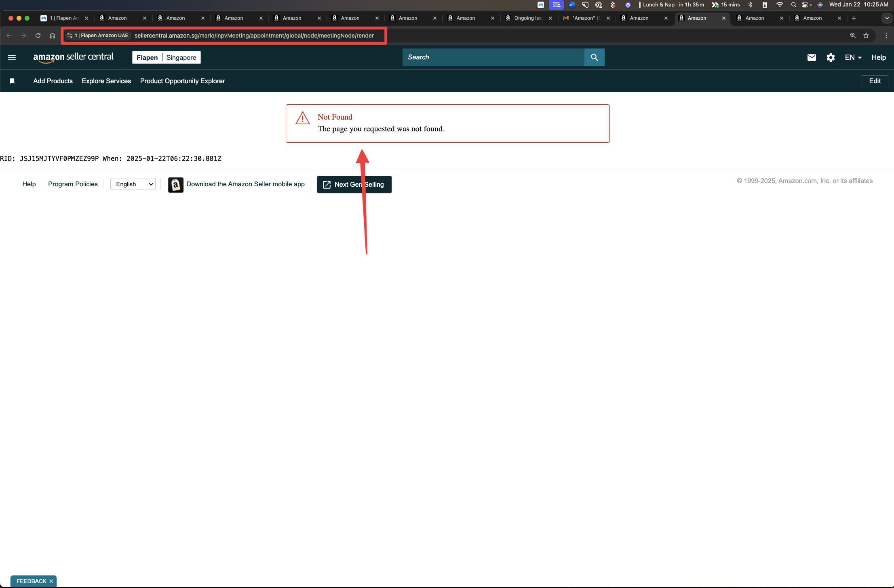Click the Amazon Seller mobile app icon
Screen dimensions: 894x588
click(175, 185)
